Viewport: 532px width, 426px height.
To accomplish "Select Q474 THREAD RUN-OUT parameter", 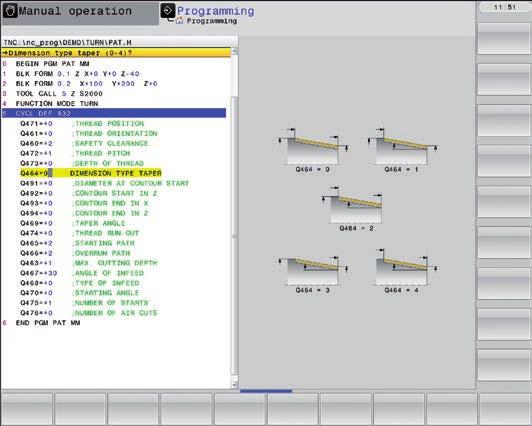I will pyautogui.click(x=80, y=233).
